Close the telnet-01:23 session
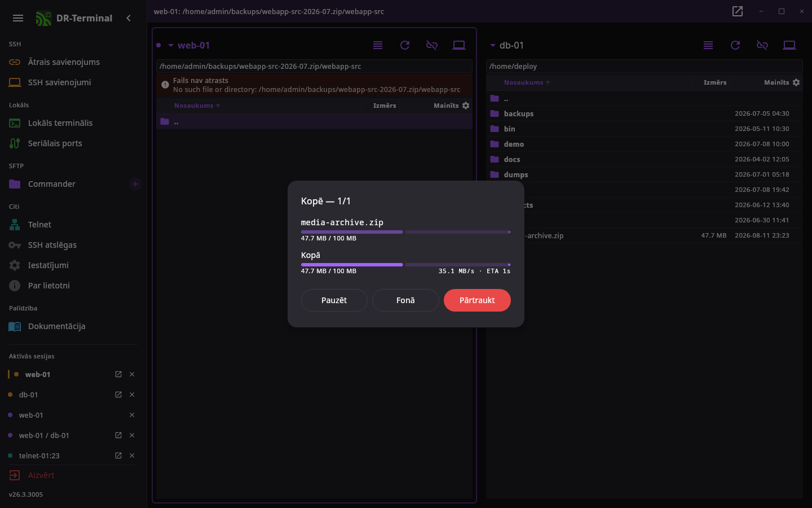This screenshot has height=508, width=812. click(132, 456)
